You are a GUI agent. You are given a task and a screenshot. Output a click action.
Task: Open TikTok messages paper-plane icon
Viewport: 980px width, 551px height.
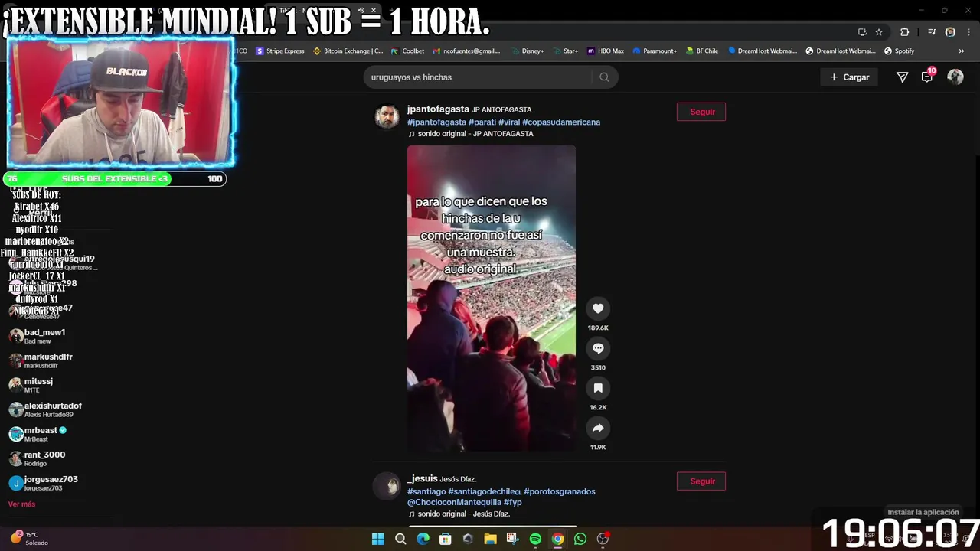click(902, 77)
